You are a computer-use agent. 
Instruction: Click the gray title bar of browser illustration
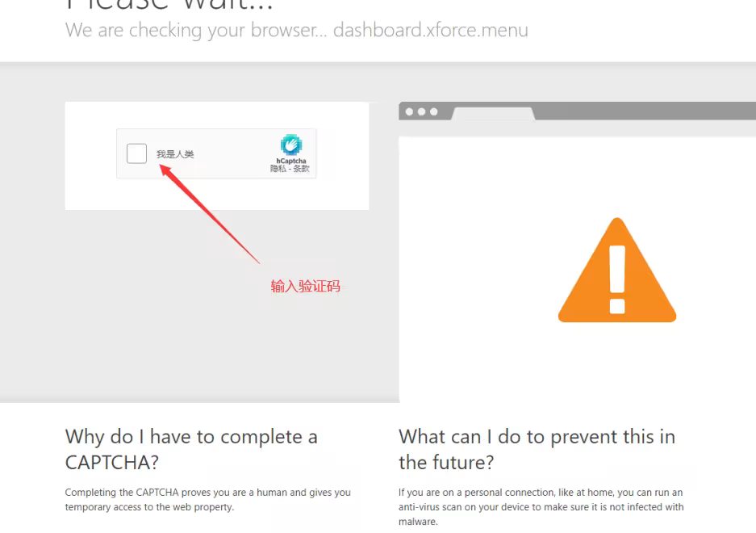646,111
